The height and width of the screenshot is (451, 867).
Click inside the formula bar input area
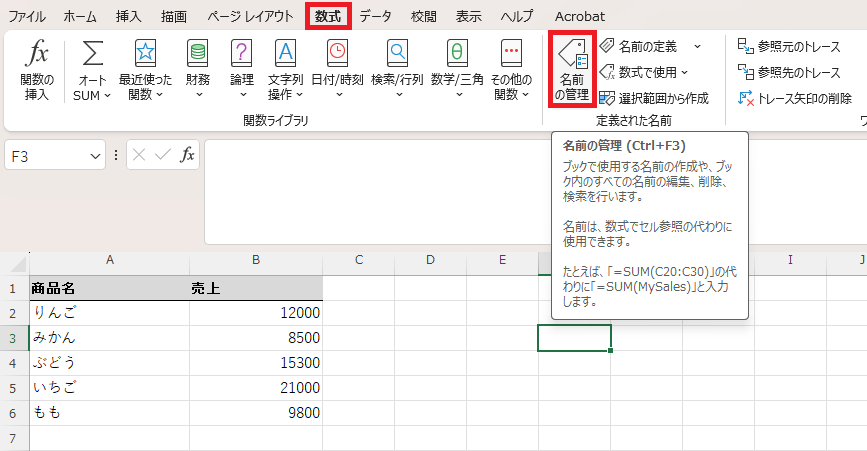click(x=378, y=192)
